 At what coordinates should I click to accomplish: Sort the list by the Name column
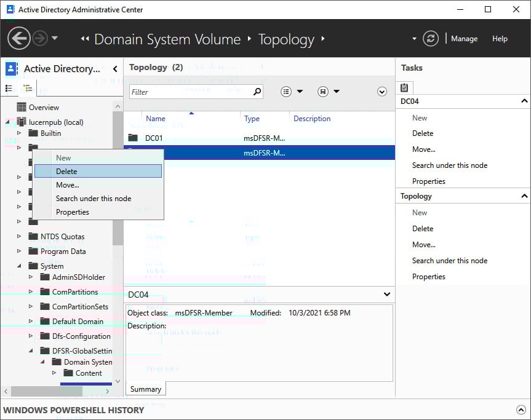[x=156, y=119]
